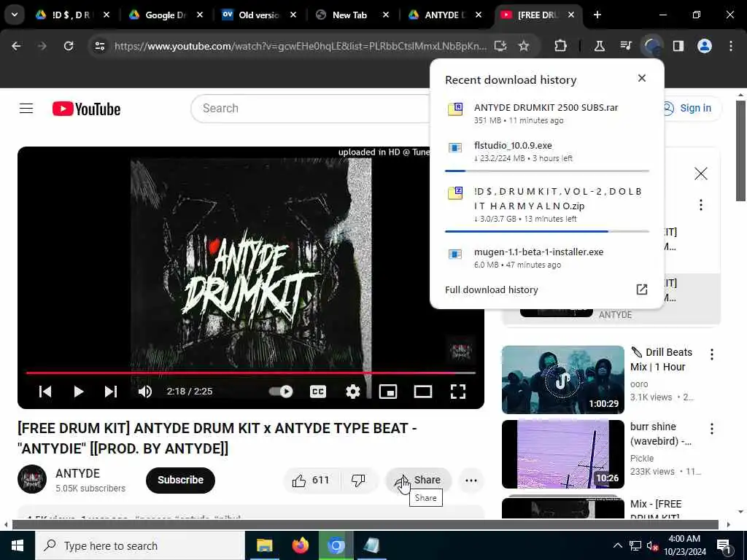Dislike the video
This screenshot has height=560, width=747.
click(x=358, y=480)
